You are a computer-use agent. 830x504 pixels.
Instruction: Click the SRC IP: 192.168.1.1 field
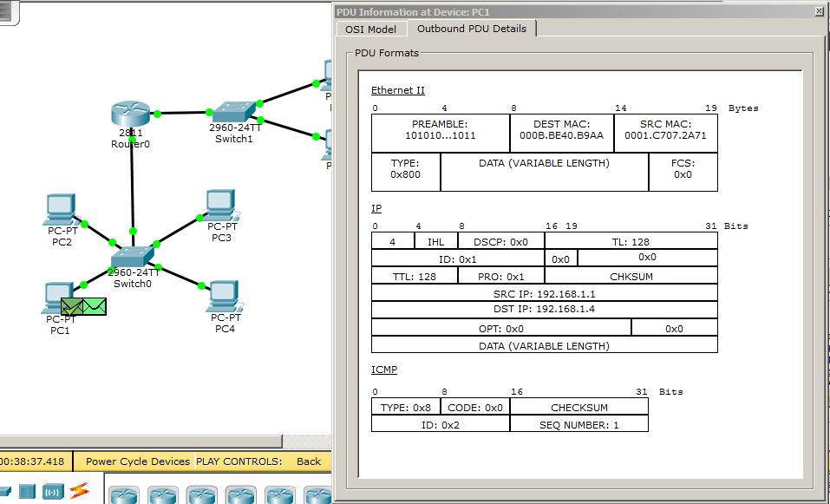pos(544,292)
